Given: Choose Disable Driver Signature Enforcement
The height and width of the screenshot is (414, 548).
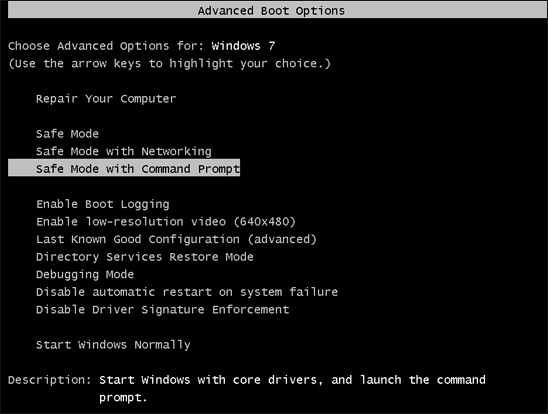Looking at the screenshot, I should click(163, 310).
